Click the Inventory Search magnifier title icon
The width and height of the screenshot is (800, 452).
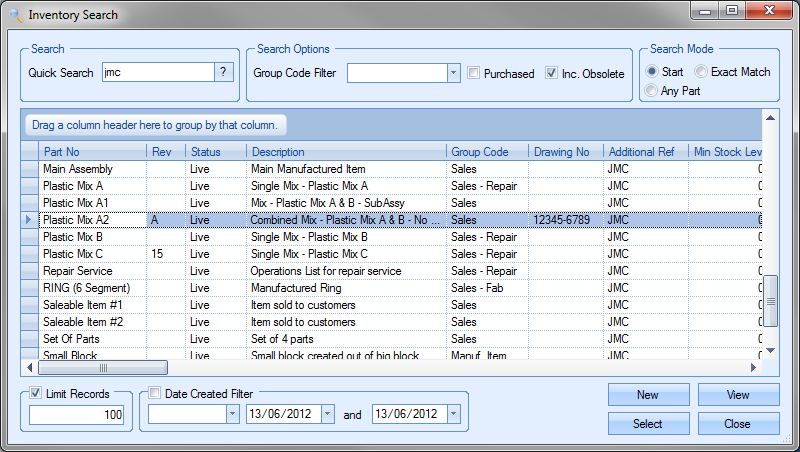[x=15, y=15]
